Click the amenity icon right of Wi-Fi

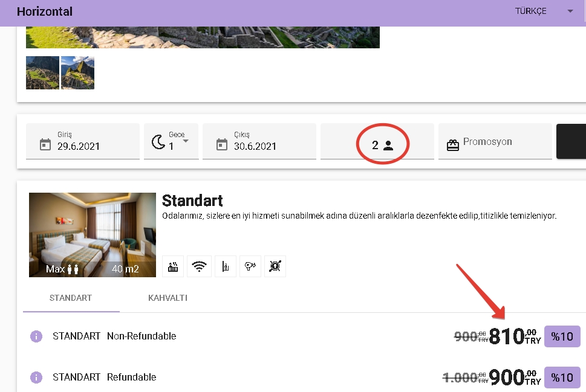coord(224,266)
